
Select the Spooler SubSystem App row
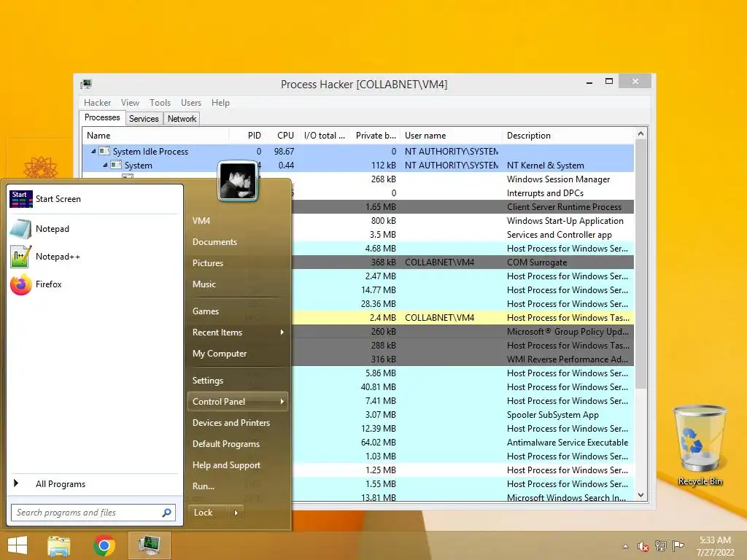(x=463, y=415)
